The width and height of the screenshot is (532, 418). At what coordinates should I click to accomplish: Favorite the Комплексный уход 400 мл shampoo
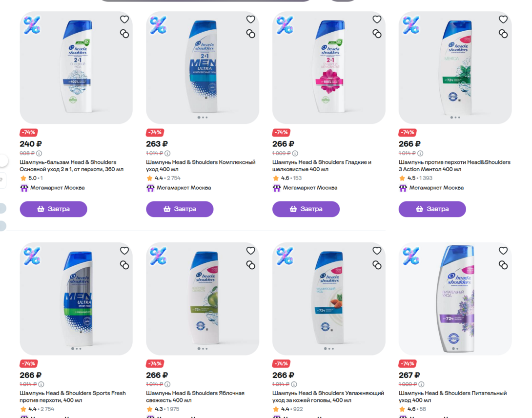click(251, 20)
